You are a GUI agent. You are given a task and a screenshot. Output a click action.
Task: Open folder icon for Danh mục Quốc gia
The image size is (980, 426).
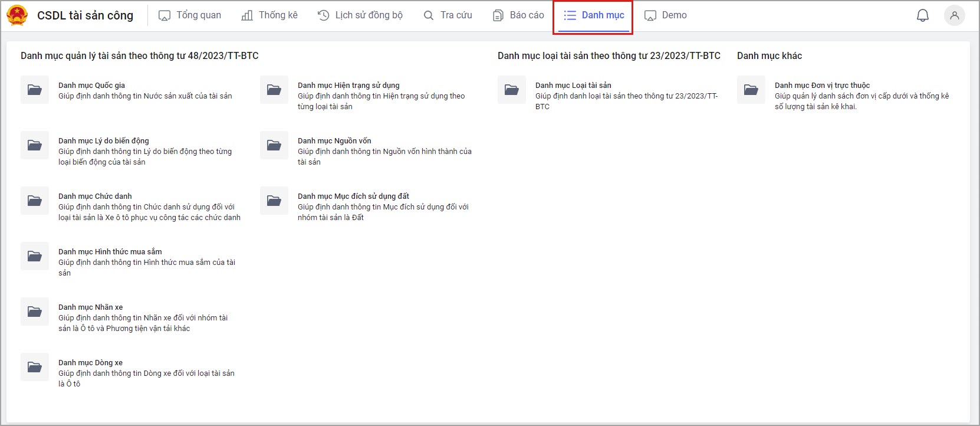(35, 90)
